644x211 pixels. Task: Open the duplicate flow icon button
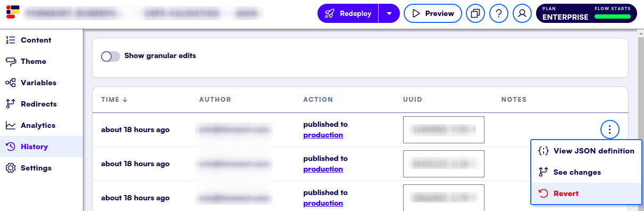[x=475, y=13]
